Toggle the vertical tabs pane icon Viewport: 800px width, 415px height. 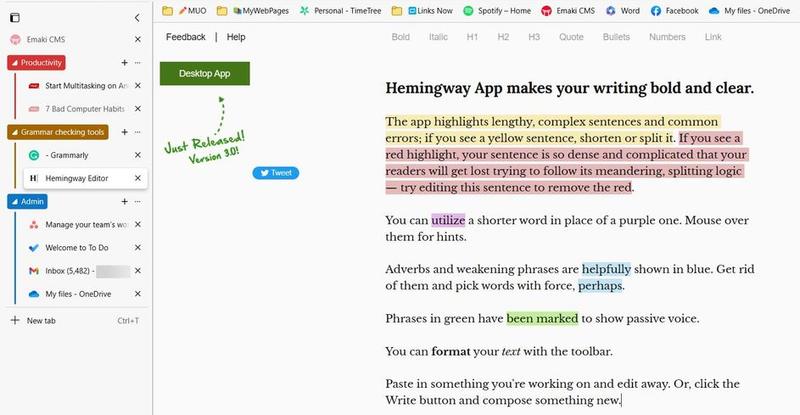pyautogui.click(x=15, y=18)
